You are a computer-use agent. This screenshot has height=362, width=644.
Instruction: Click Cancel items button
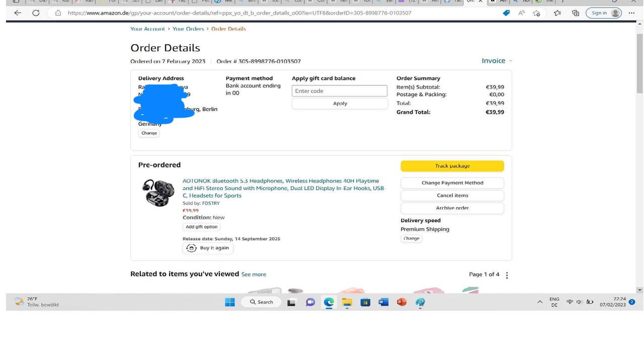[x=452, y=196]
